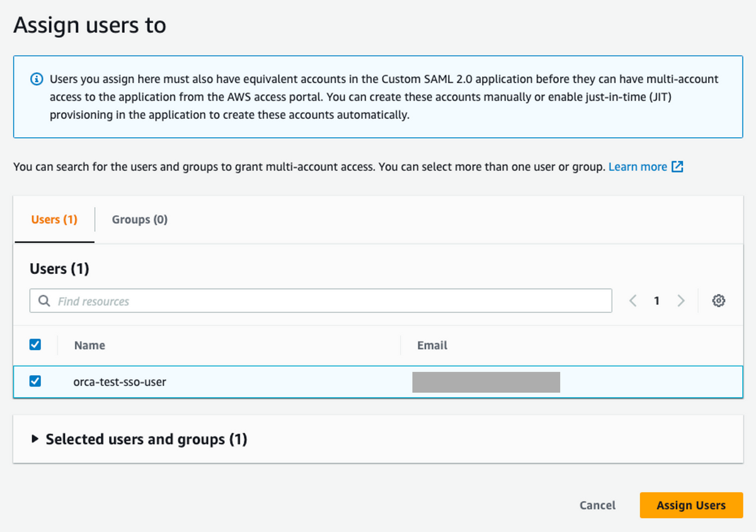Go to the next page with the right chevron

coord(680,301)
